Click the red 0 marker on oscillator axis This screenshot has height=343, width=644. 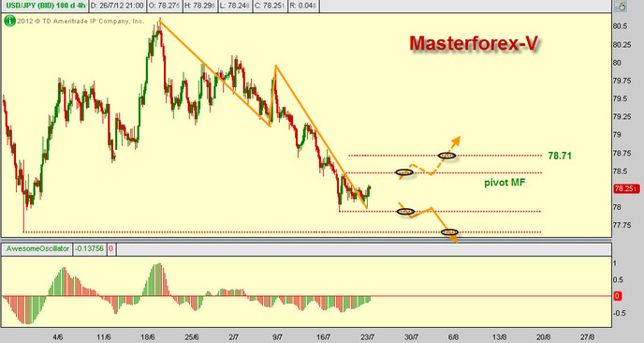[x=617, y=296]
